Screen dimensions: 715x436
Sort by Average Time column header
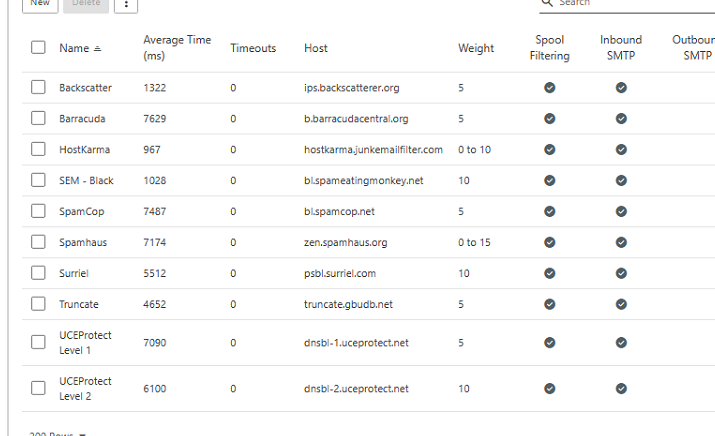click(x=177, y=48)
